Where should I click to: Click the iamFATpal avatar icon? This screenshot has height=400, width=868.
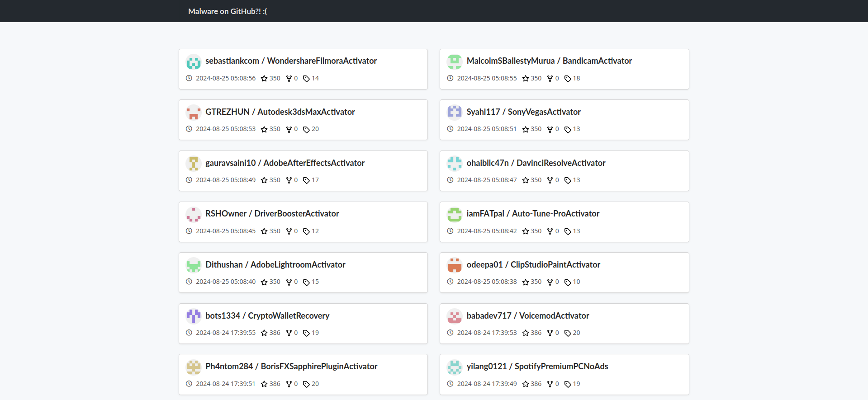click(455, 214)
